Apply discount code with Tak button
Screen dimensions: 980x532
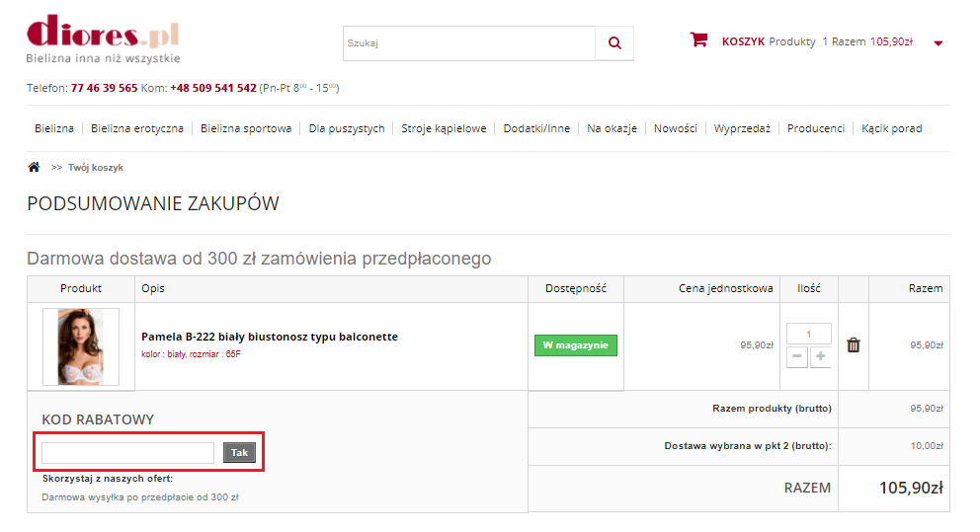click(239, 452)
